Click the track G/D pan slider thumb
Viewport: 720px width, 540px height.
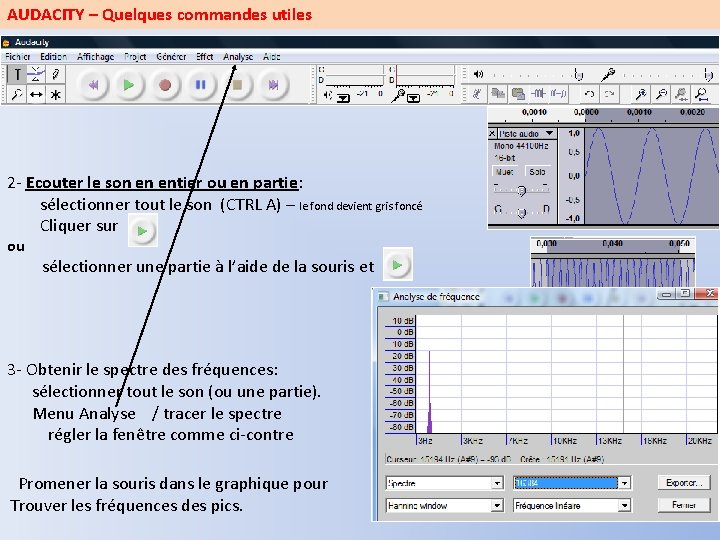click(x=521, y=213)
